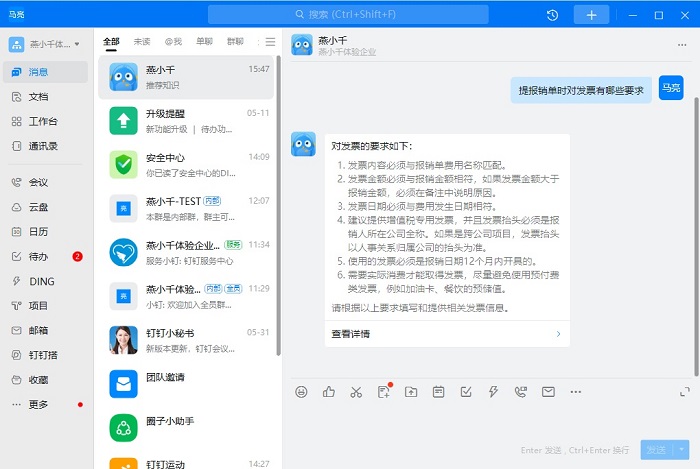Go to 工作台 workbench
The width and height of the screenshot is (700, 469).
(45, 121)
